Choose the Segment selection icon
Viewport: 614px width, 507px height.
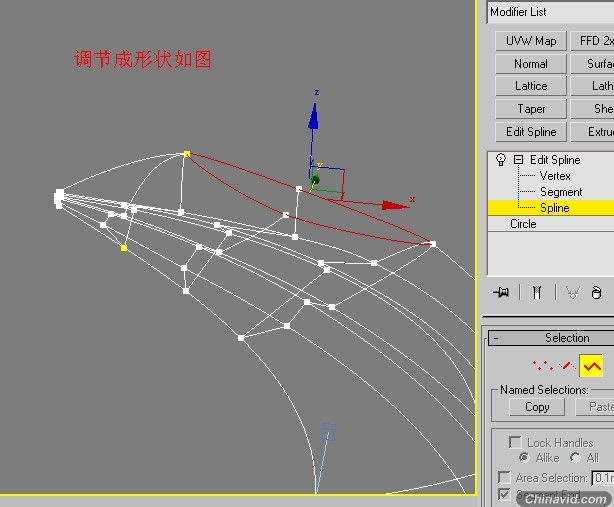[x=565, y=366]
